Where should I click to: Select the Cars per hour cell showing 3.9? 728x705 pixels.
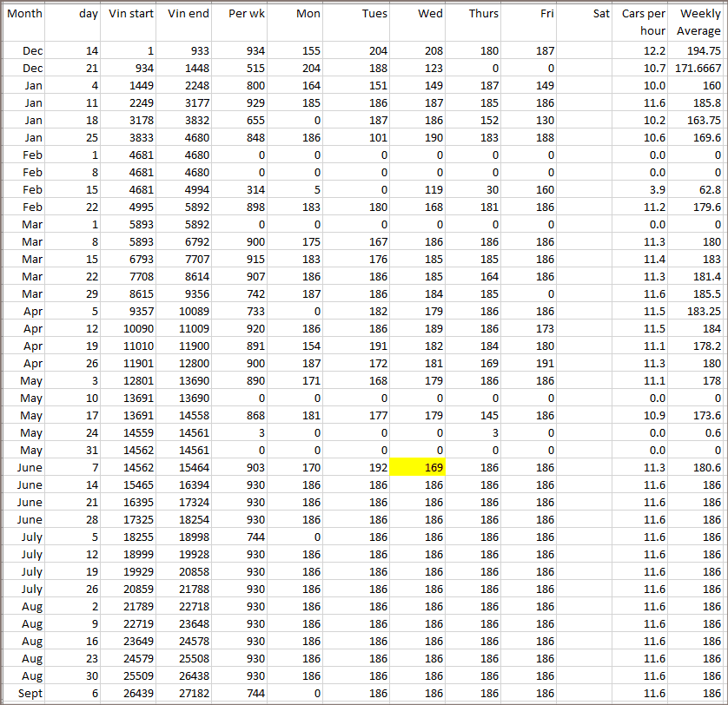pyautogui.click(x=643, y=190)
